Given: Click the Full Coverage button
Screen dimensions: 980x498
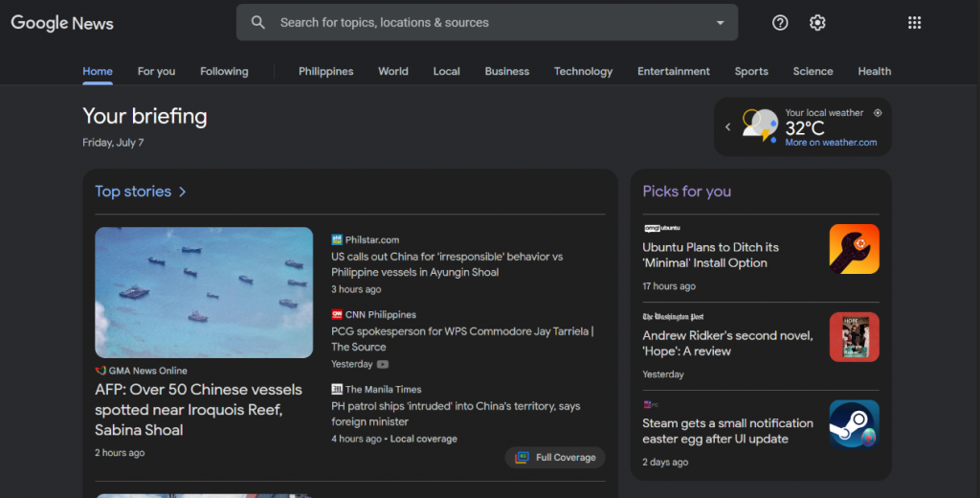Looking at the screenshot, I should tap(555, 458).
